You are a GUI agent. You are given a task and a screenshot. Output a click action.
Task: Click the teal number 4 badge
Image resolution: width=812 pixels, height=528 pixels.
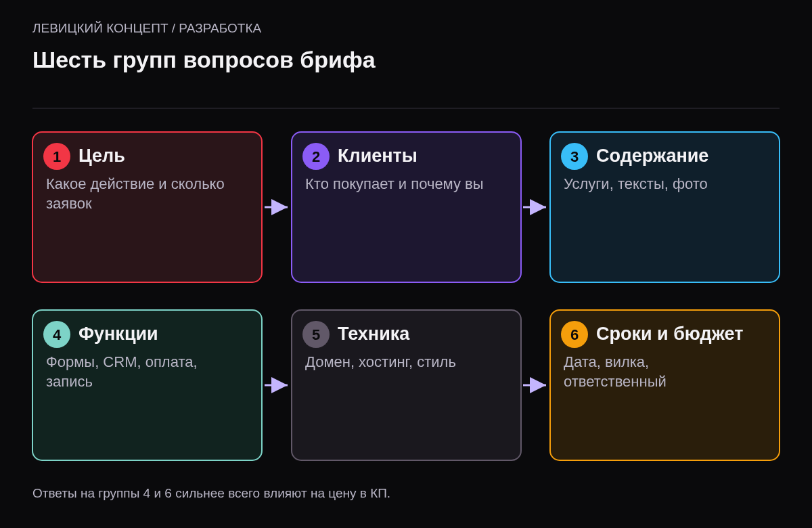tap(57, 334)
